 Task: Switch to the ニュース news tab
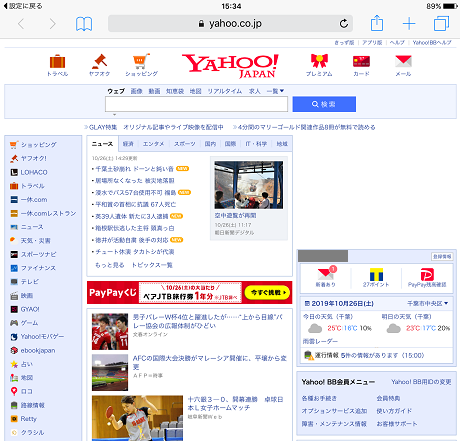[103, 144]
